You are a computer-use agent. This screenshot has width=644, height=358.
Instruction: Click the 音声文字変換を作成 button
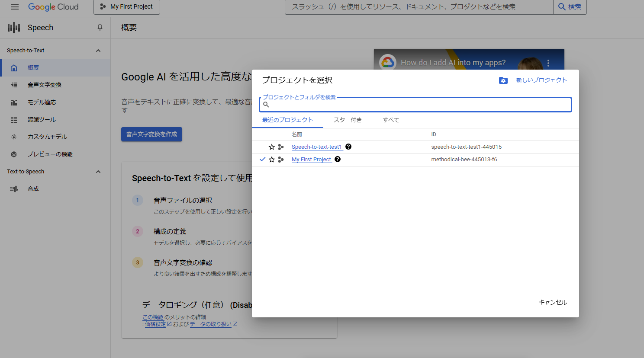coord(151,134)
